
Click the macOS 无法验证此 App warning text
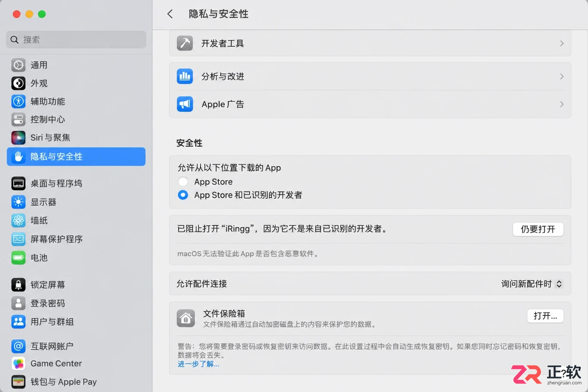click(248, 254)
